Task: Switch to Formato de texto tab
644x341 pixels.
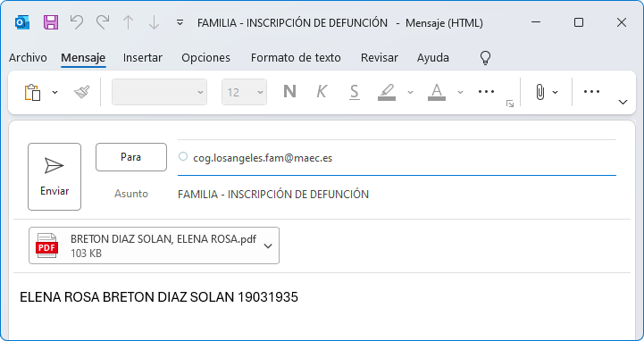Action: click(x=296, y=58)
